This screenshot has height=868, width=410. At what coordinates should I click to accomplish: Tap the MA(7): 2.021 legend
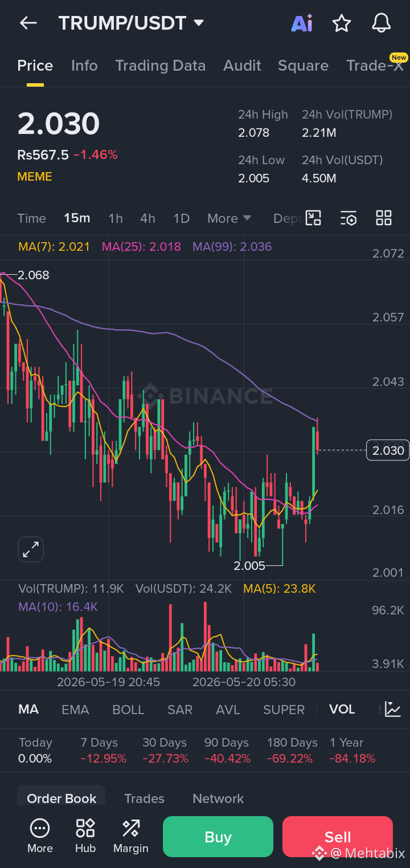pos(54,247)
